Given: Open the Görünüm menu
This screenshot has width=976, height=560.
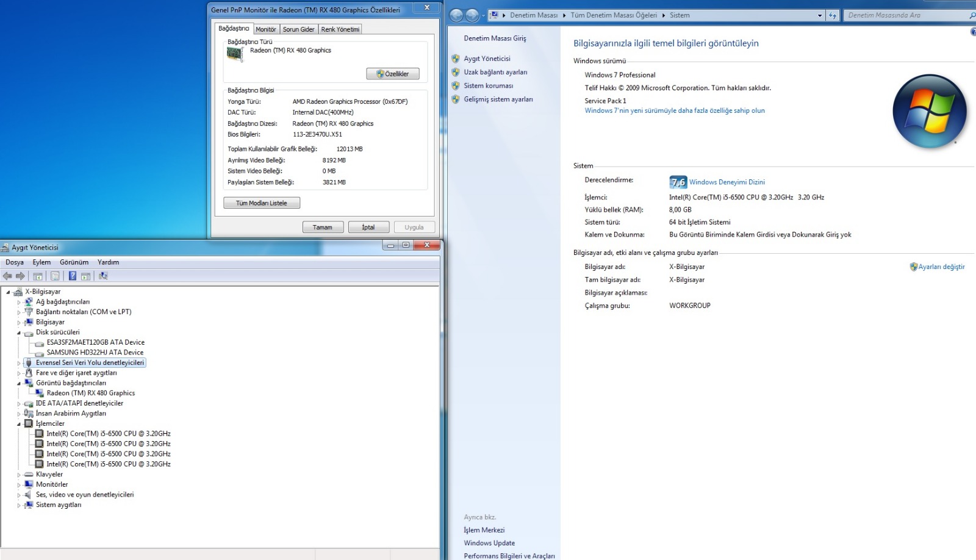Looking at the screenshot, I should point(74,262).
